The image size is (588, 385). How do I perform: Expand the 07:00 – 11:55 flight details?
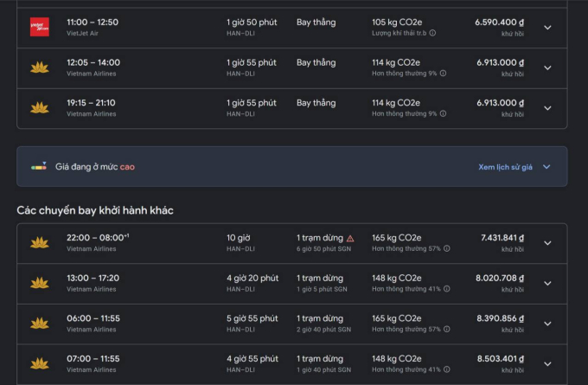click(546, 364)
